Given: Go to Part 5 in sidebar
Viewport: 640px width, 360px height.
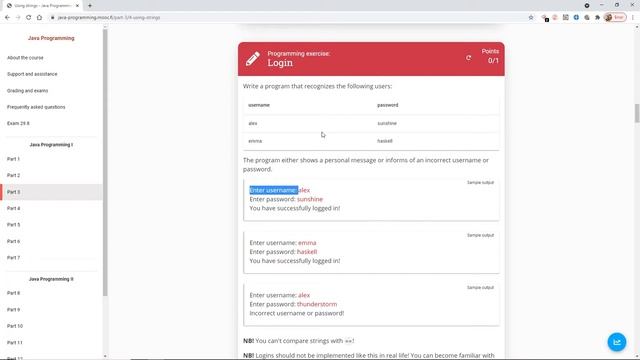Looking at the screenshot, I should click(x=13, y=225).
